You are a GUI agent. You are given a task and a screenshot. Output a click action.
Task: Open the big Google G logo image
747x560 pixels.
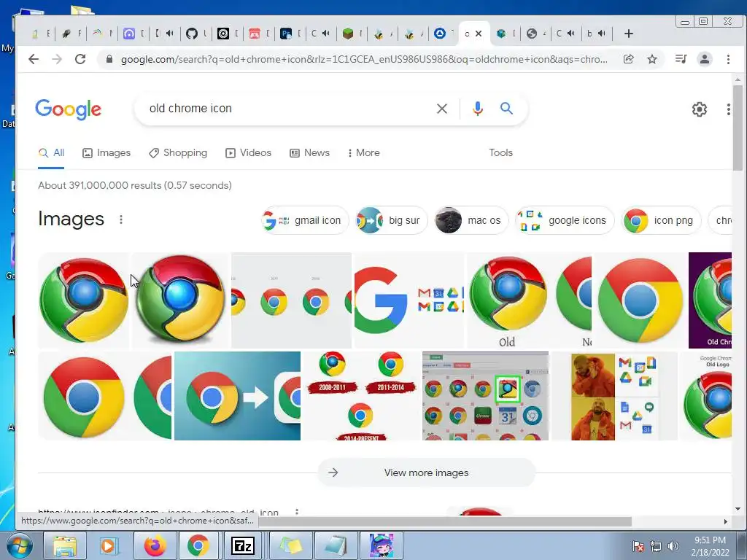click(x=409, y=300)
